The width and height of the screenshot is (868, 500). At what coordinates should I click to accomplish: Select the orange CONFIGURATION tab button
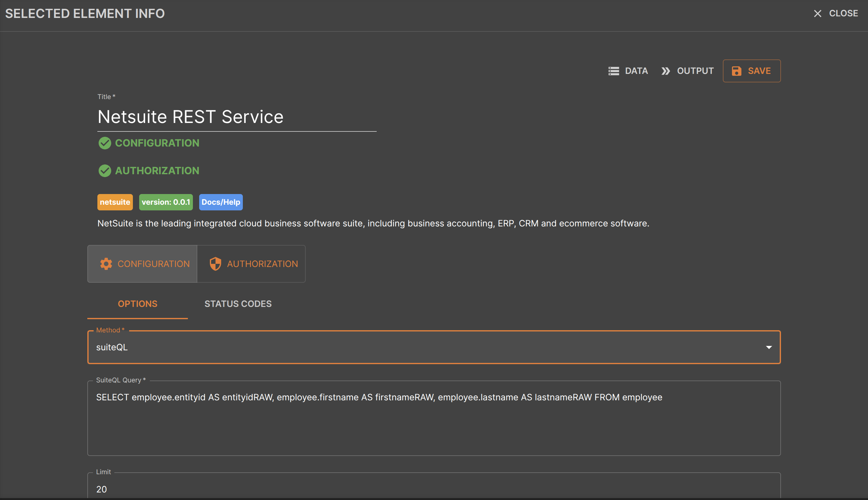click(x=142, y=264)
